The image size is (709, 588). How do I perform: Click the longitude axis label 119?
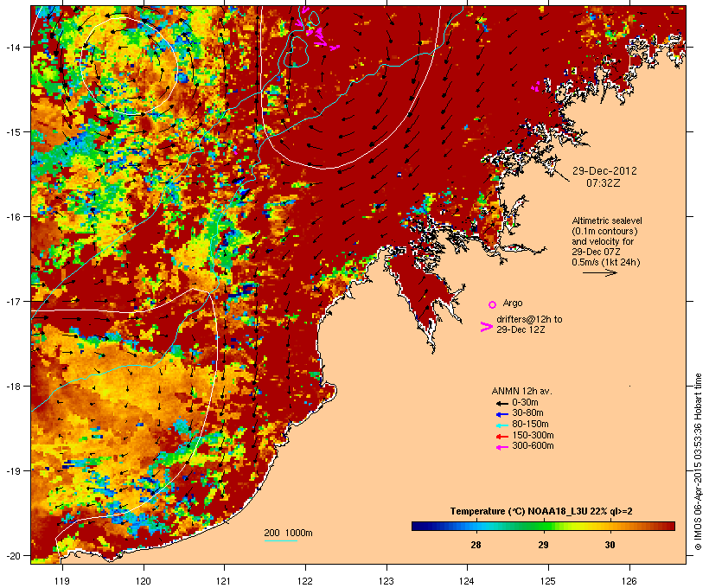click(62, 581)
